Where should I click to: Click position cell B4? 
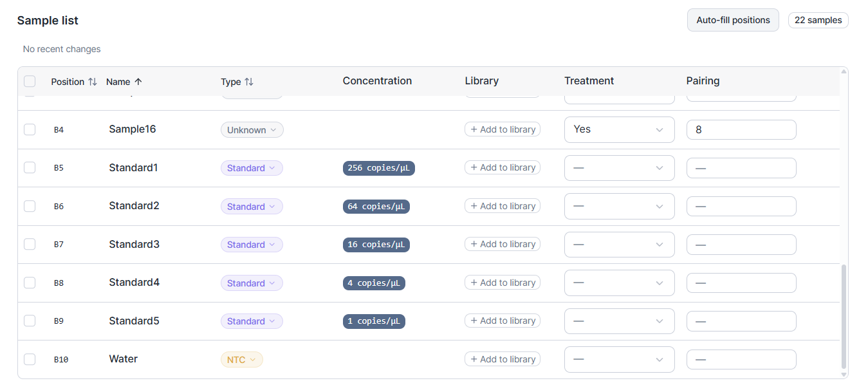(x=59, y=130)
